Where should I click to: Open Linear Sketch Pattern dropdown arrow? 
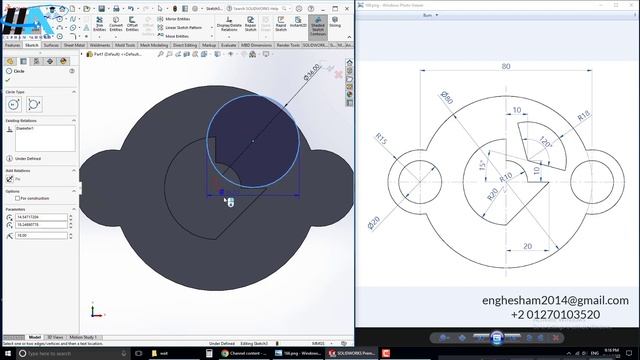tap(211, 28)
